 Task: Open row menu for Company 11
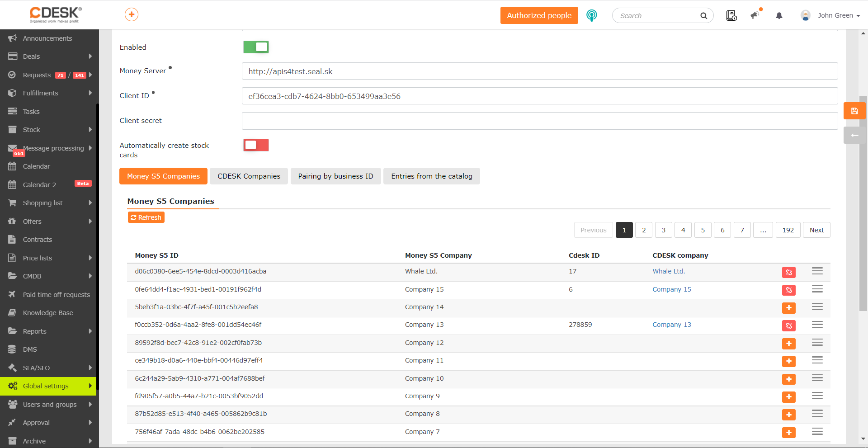817,360
